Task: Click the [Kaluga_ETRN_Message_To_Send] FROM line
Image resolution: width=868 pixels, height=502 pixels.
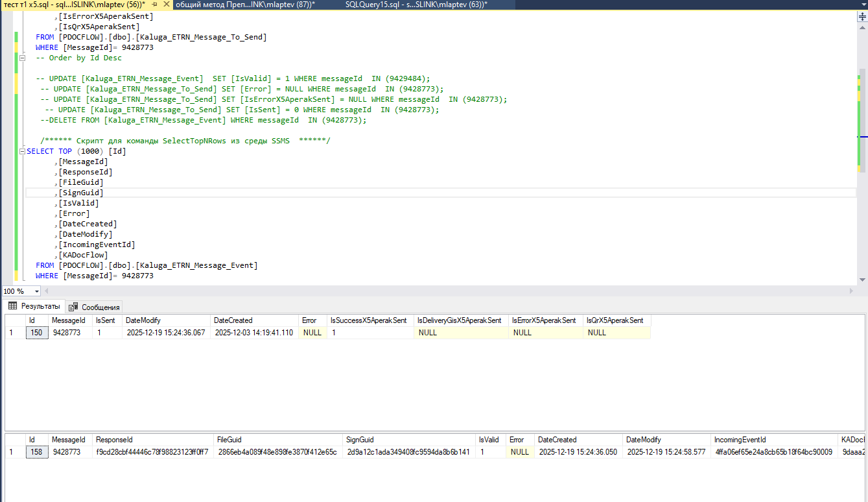Action: coord(151,37)
